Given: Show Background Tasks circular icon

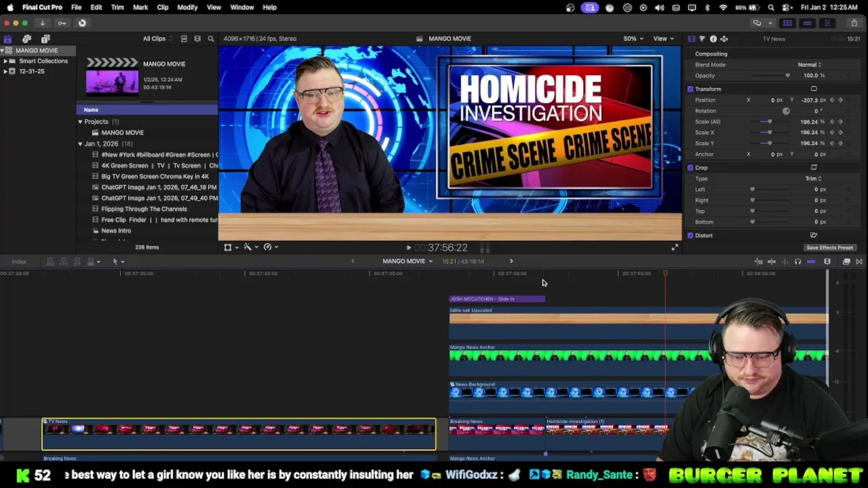Looking at the screenshot, I should click(82, 23).
